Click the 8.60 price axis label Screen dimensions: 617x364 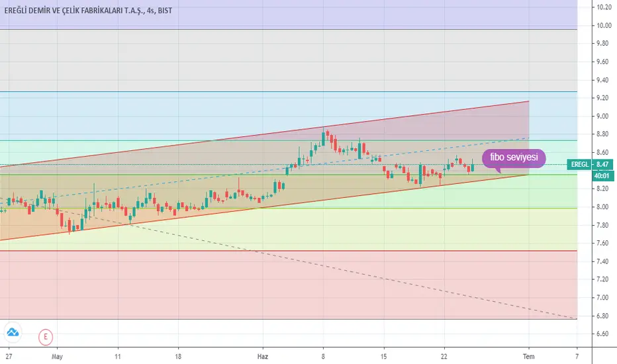click(x=603, y=152)
